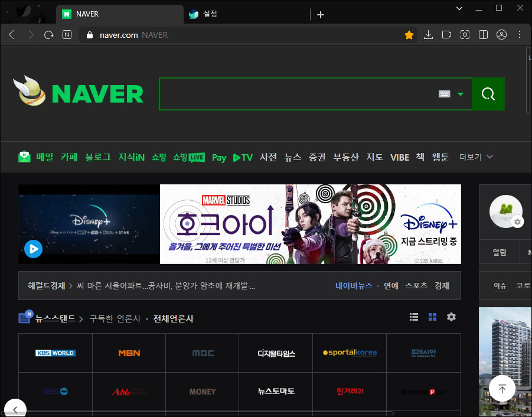Open the 지식iN menu item
This screenshot has height=417, width=532.
131,157
